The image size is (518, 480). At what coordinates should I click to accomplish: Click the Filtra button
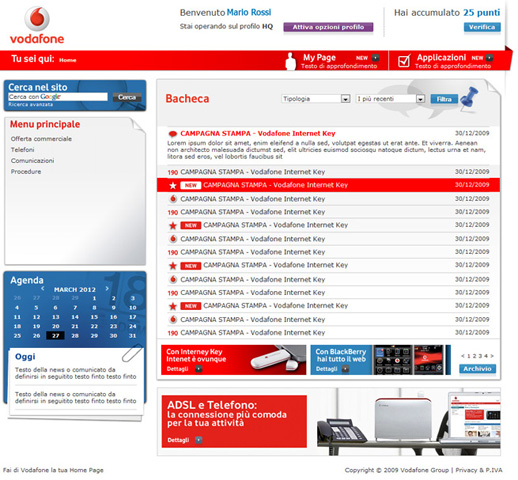click(x=444, y=99)
